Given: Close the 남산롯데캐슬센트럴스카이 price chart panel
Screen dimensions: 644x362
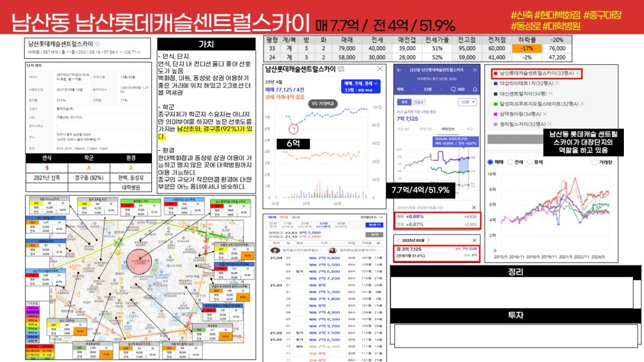Looking at the screenshot, I should 380,69.
